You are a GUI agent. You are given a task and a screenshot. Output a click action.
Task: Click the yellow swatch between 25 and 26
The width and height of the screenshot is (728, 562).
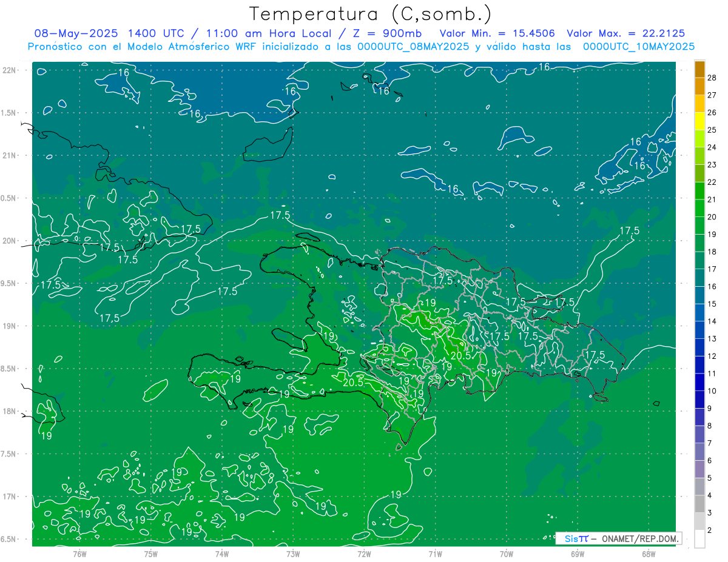click(x=700, y=121)
